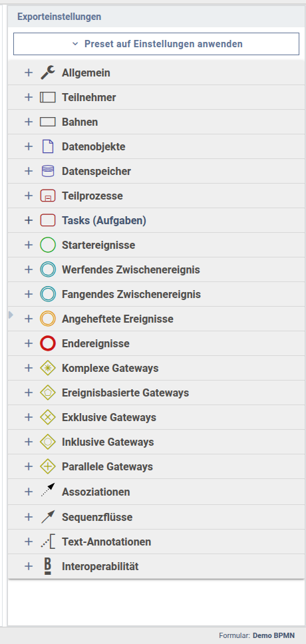306x644 pixels.
Task: Select the Exklusive Gateways row
Action: [156, 417]
